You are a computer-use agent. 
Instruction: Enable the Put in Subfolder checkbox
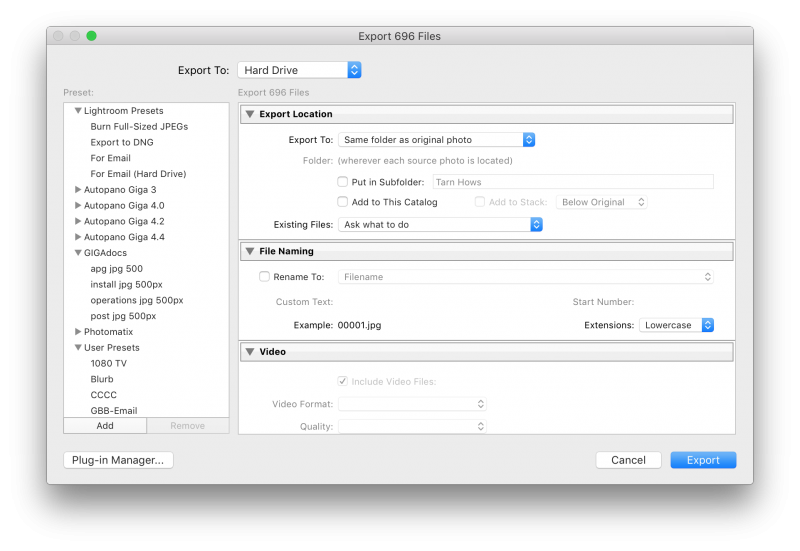tap(344, 182)
